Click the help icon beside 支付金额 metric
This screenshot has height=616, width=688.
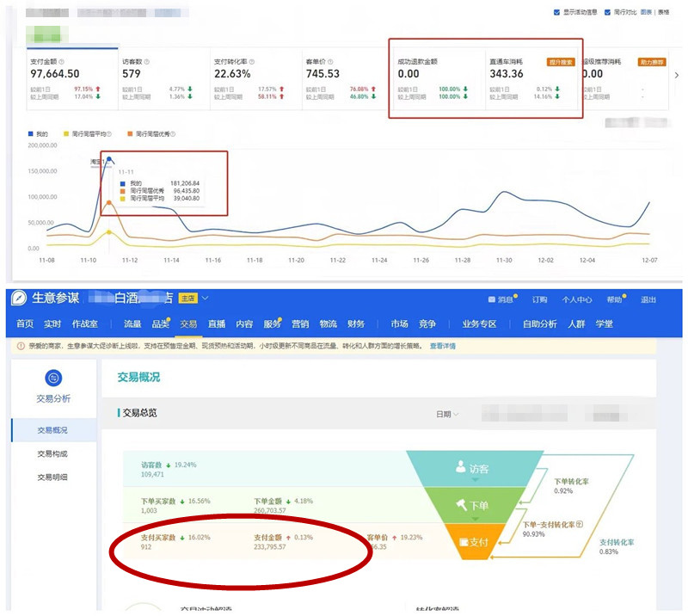(61, 62)
